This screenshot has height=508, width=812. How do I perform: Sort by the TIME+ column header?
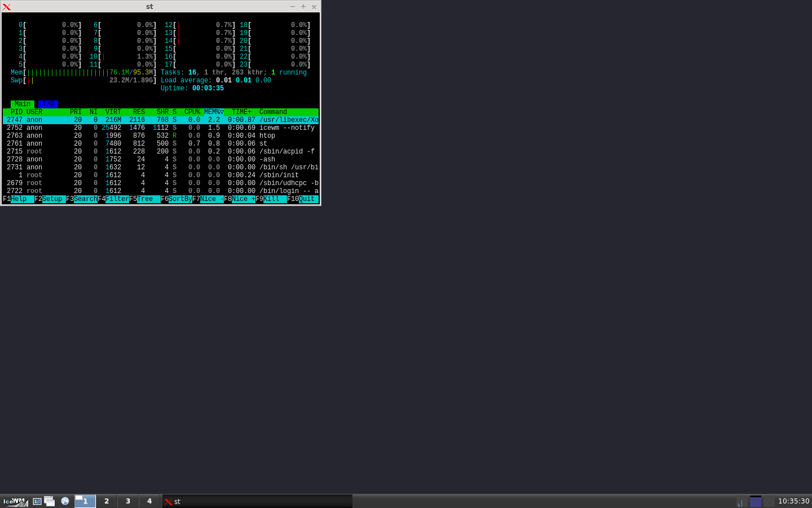click(242, 112)
